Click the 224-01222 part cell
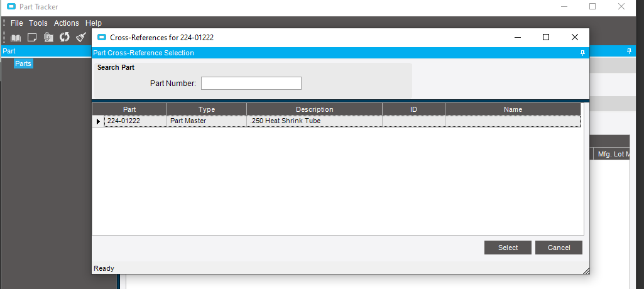The height and width of the screenshot is (289, 644). [x=136, y=121]
